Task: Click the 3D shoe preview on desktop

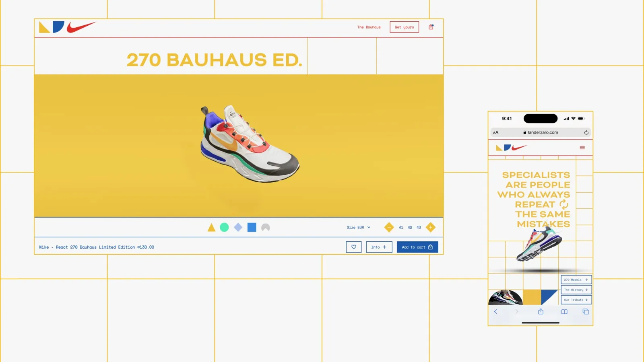Action: [x=250, y=144]
